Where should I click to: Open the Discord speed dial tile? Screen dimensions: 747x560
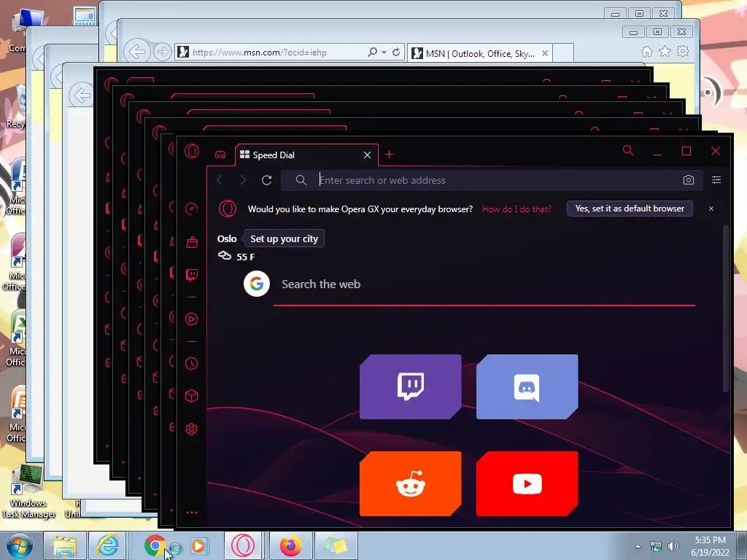527,386
